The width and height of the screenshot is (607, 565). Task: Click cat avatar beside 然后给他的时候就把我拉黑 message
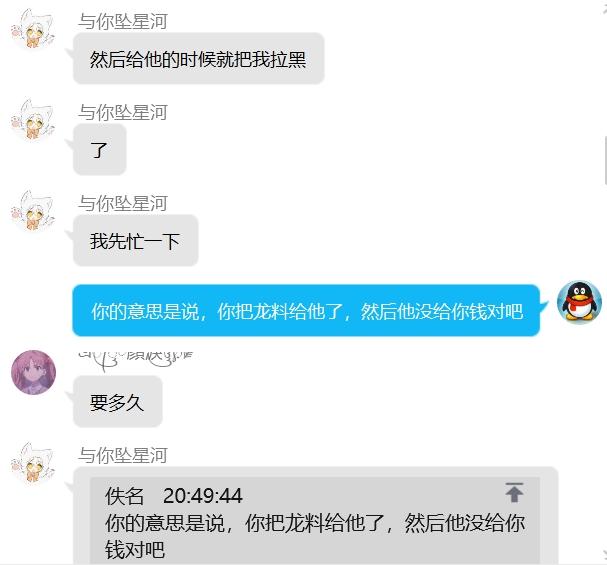click(33, 30)
